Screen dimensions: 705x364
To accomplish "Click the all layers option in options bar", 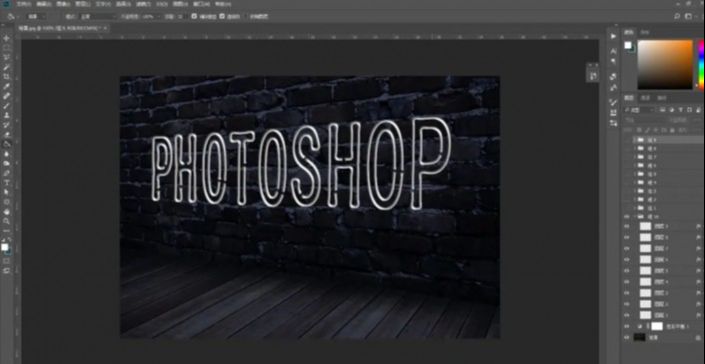I will (x=259, y=16).
